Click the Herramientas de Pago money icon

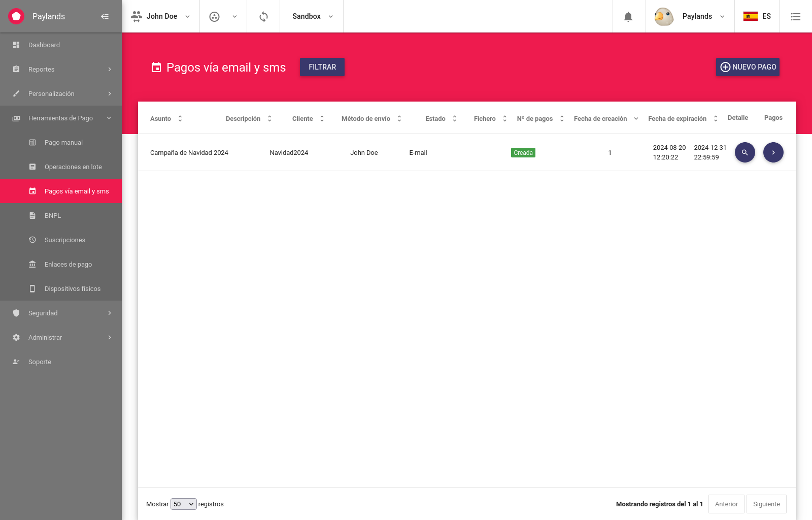[16, 118]
